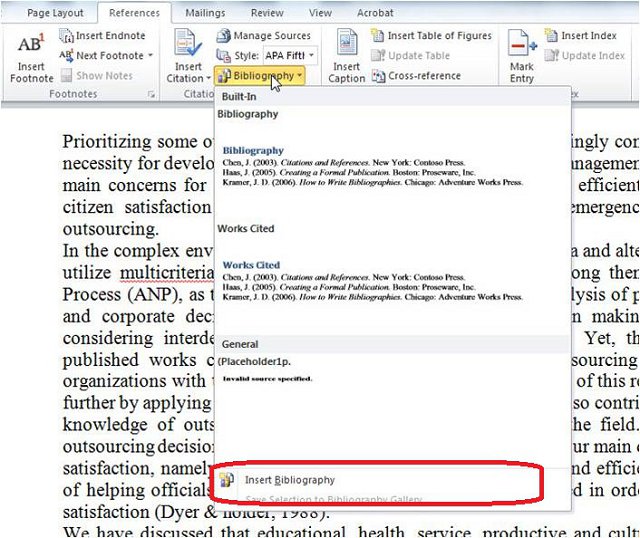Click the Cross-reference icon
640x538 pixels.
tap(379, 76)
